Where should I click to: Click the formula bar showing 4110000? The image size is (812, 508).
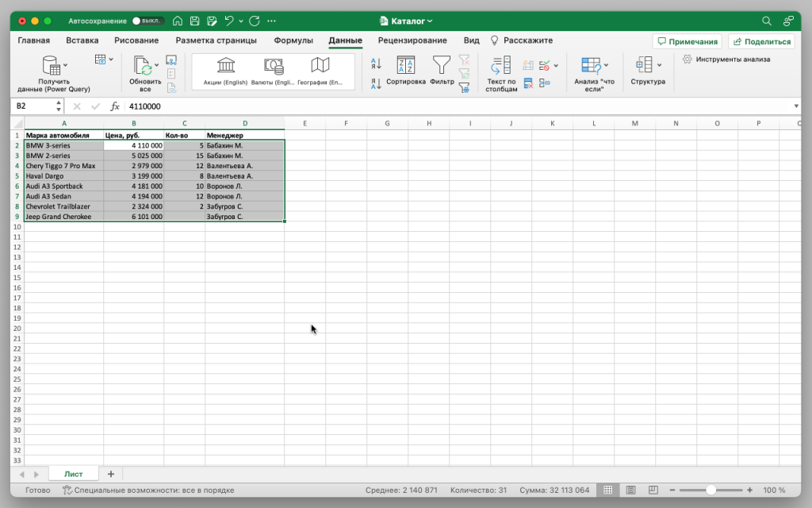tap(458, 106)
